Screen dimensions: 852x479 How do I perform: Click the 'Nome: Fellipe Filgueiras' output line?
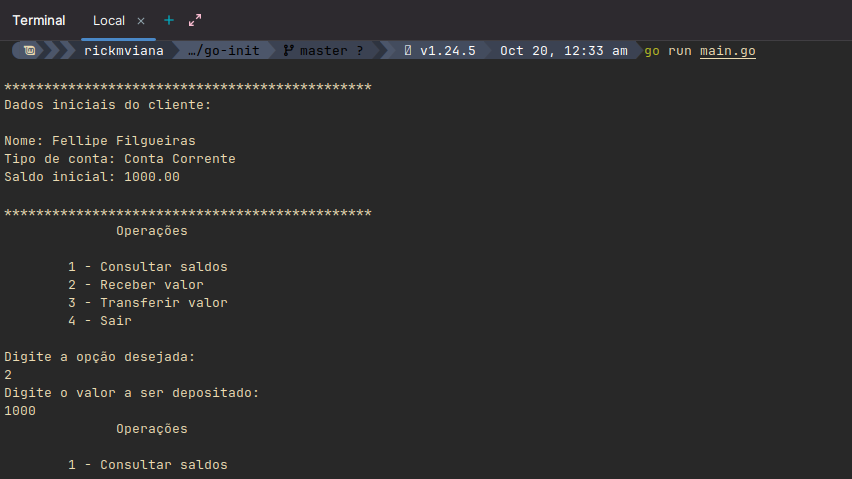click(x=100, y=141)
